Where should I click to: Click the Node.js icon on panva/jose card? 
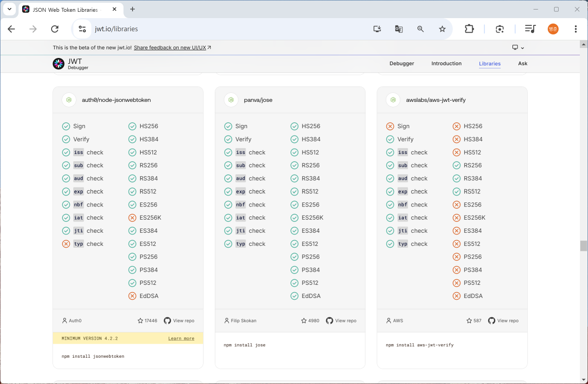231,100
